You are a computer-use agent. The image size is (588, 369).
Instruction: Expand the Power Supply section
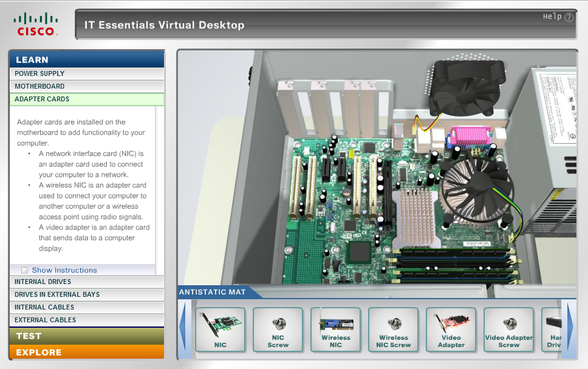(x=86, y=73)
